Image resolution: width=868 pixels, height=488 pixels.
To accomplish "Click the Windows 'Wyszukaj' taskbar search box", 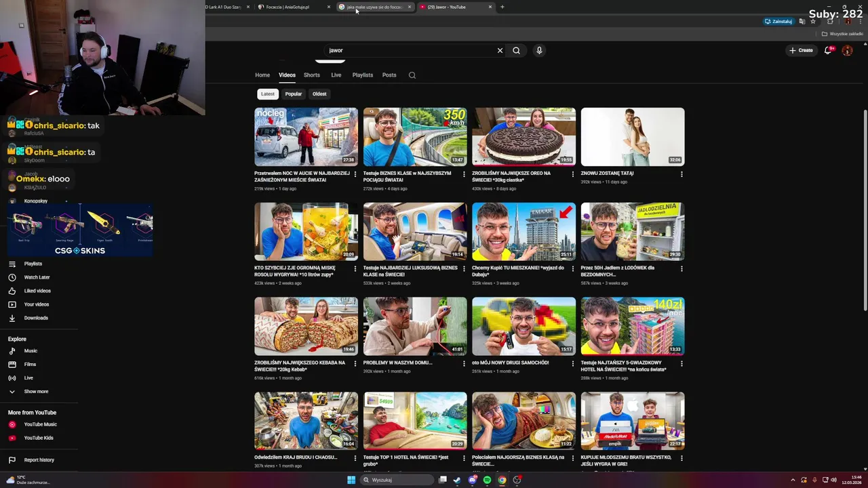I will (x=396, y=480).
